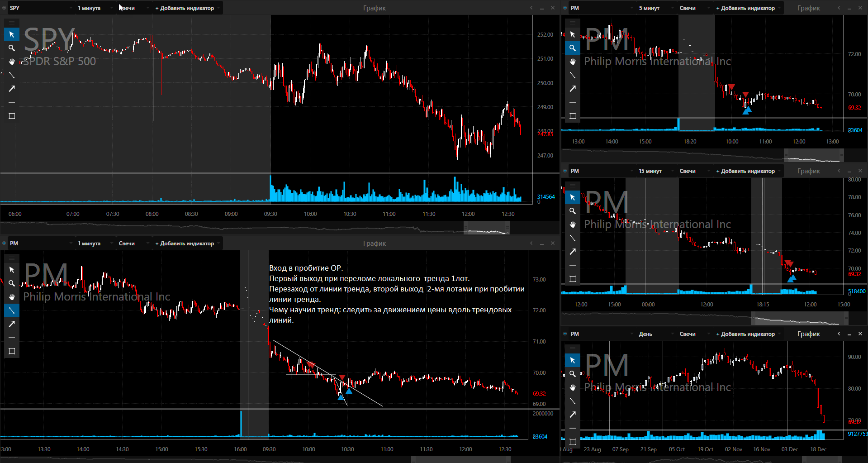Choose the trend line tool in PM daily chart

pos(573,401)
